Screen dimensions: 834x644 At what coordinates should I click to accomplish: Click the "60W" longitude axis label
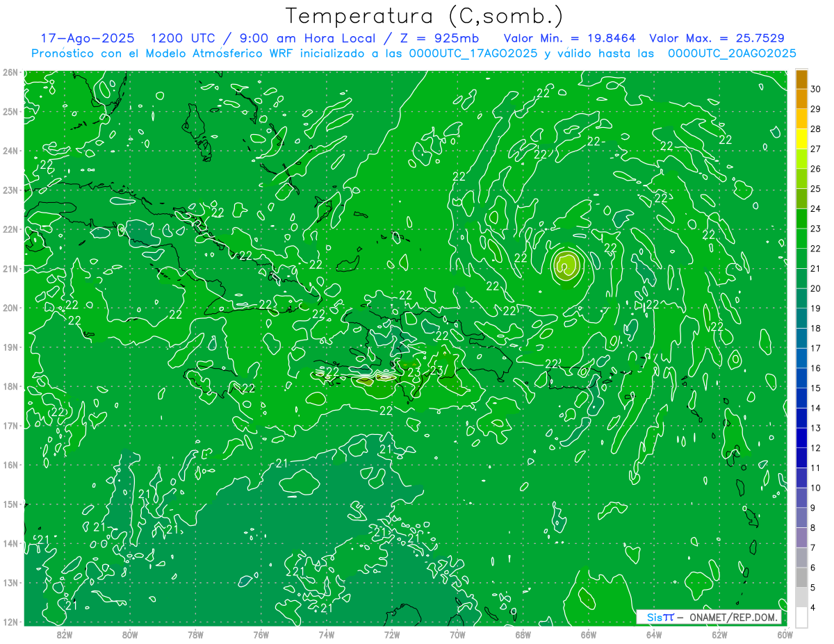(x=785, y=634)
